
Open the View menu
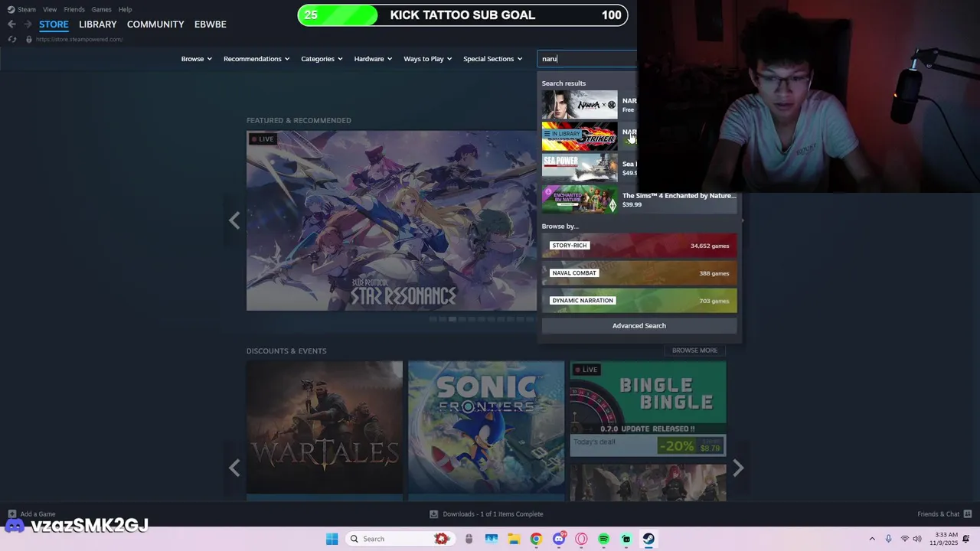[x=50, y=9]
